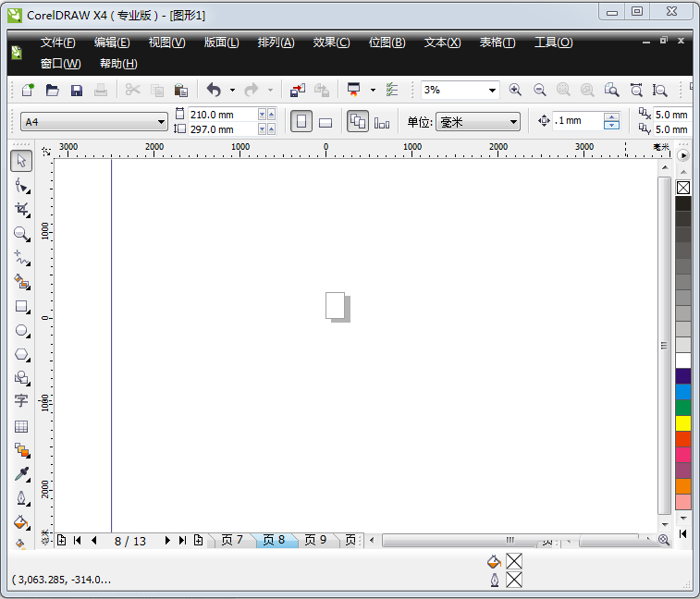Select the Polygon tool
The image size is (700, 599).
[x=21, y=355]
